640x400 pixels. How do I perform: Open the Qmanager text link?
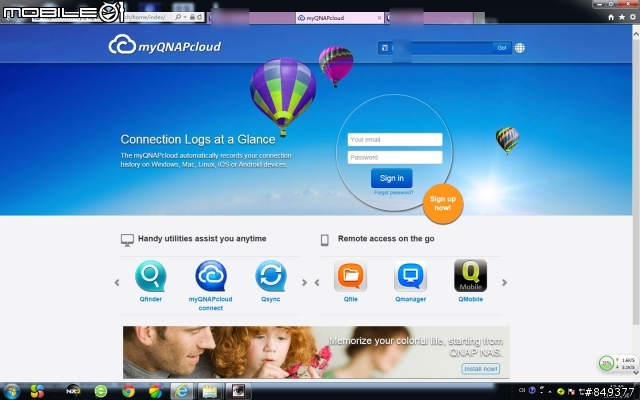click(x=410, y=299)
